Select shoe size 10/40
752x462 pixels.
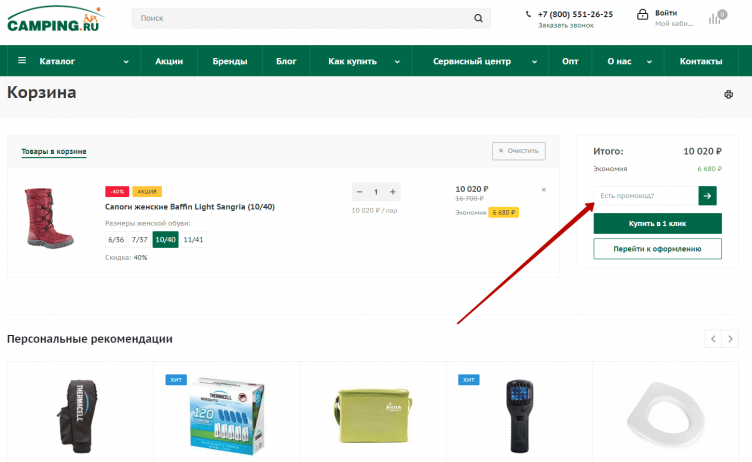click(165, 239)
